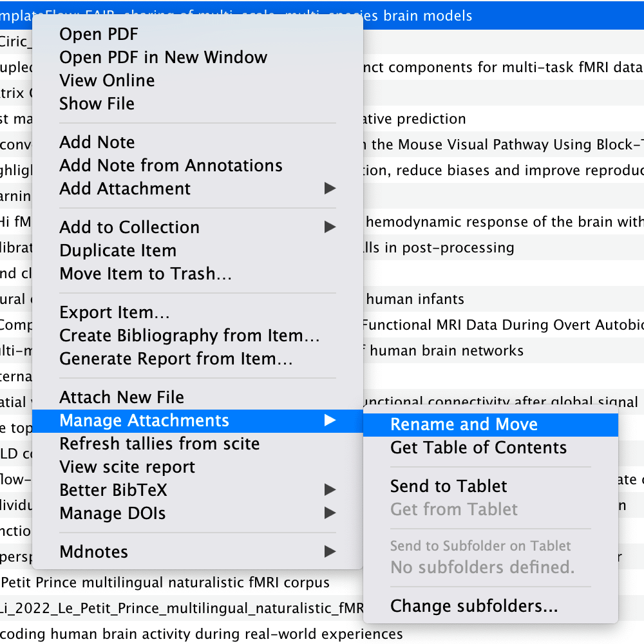
Task: Select Add Note from Annotations
Action: click(171, 166)
